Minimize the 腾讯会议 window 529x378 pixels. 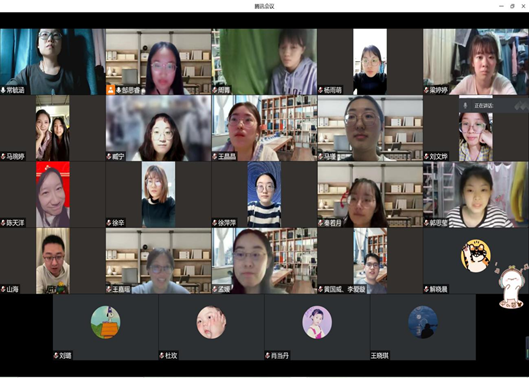tap(501, 6)
